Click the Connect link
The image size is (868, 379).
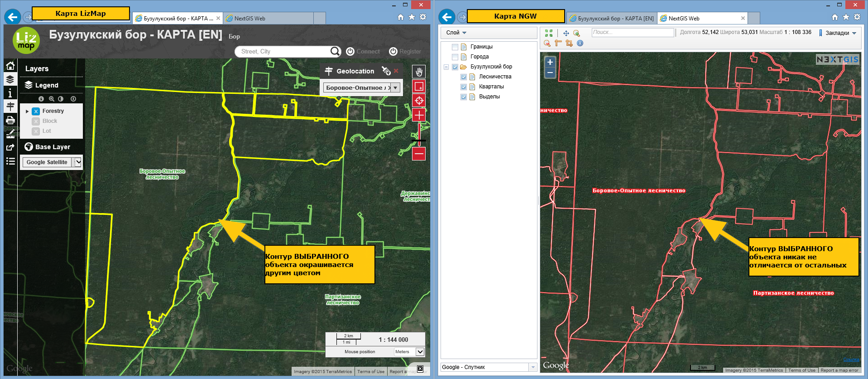(363, 52)
